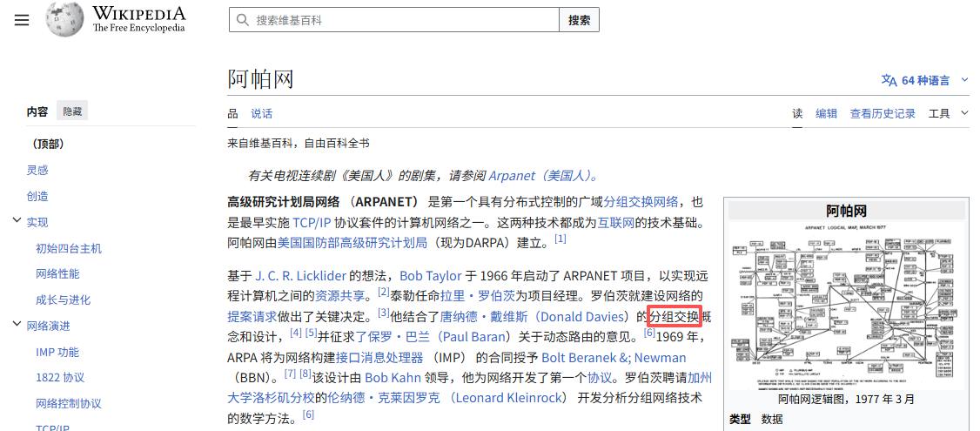Image resolution: width=980 pixels, height=431 pixels.
Task: Click citation reference [5]
Action: pos(312,332)
